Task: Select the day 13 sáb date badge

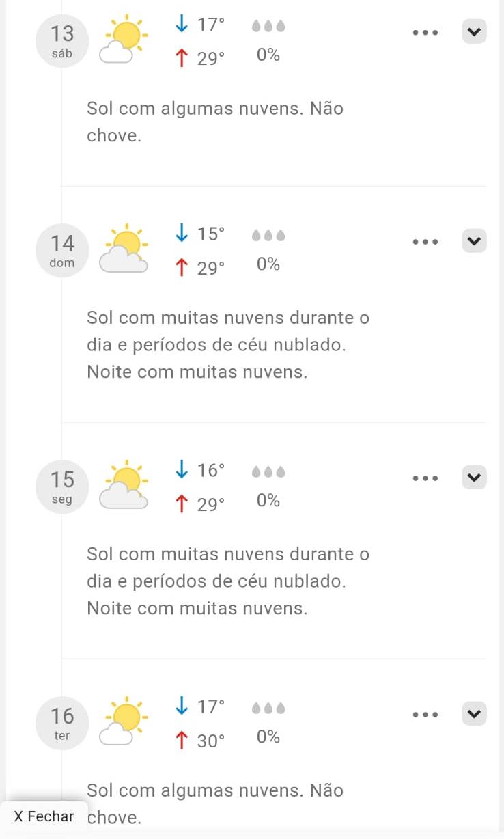Action: click(62, 40)
